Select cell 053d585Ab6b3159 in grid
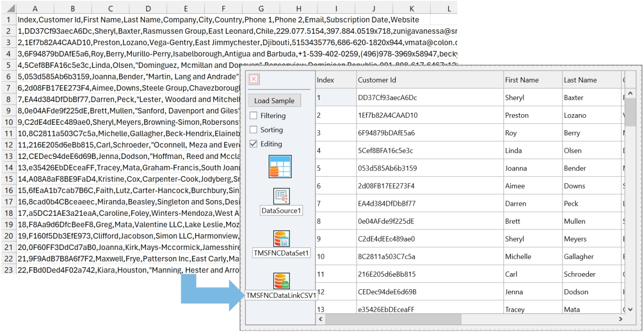Image resolution: width=644 pixels, height=332 pixels. (x=430, y=169)
